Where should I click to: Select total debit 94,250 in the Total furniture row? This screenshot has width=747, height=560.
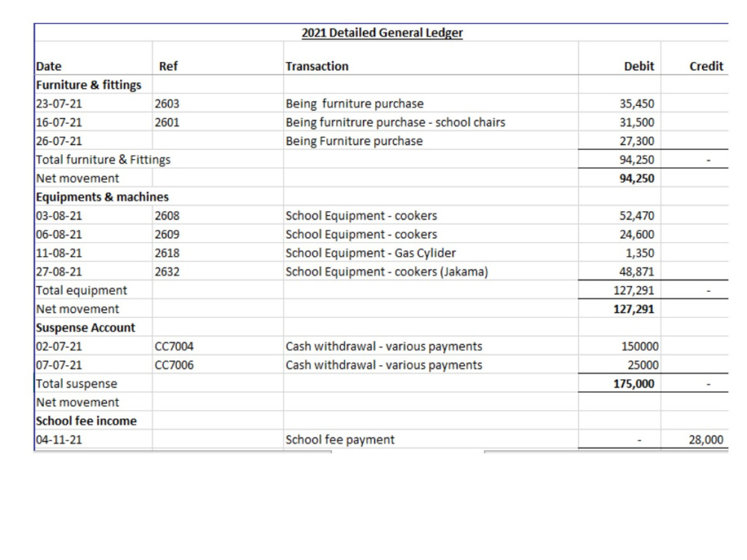tap(636, 160)
